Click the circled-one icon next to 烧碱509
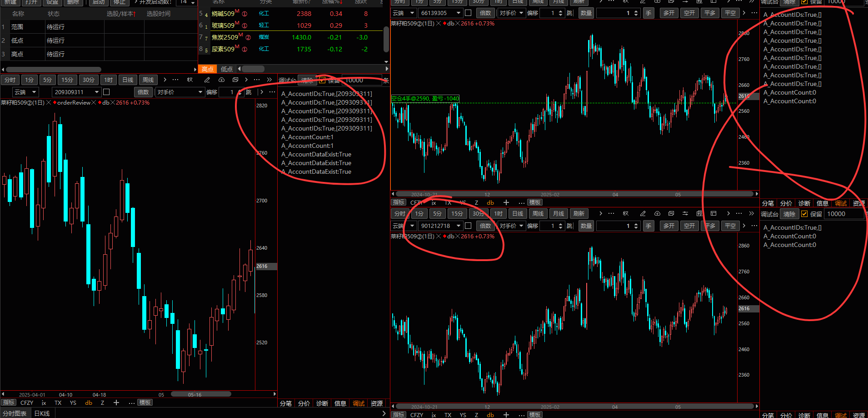This screenshot has width=868, height=418. (244, 14)
